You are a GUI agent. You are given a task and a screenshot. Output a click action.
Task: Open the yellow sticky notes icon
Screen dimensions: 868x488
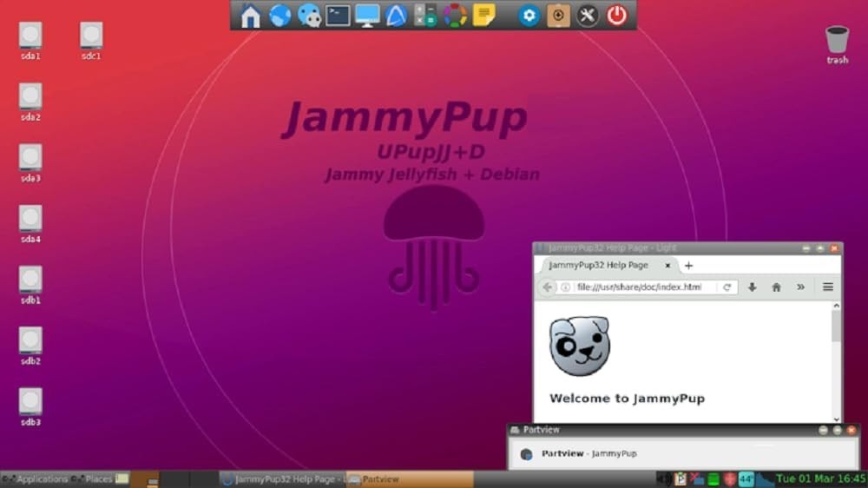tap(483, 16)
